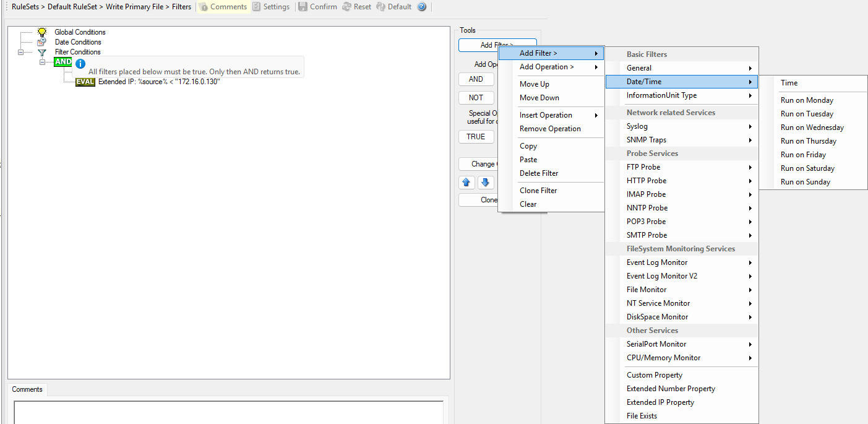This screenshot has width=868, height=424.
Task: Collapse the Filter Conditions tree node
Action: [21, 52]
